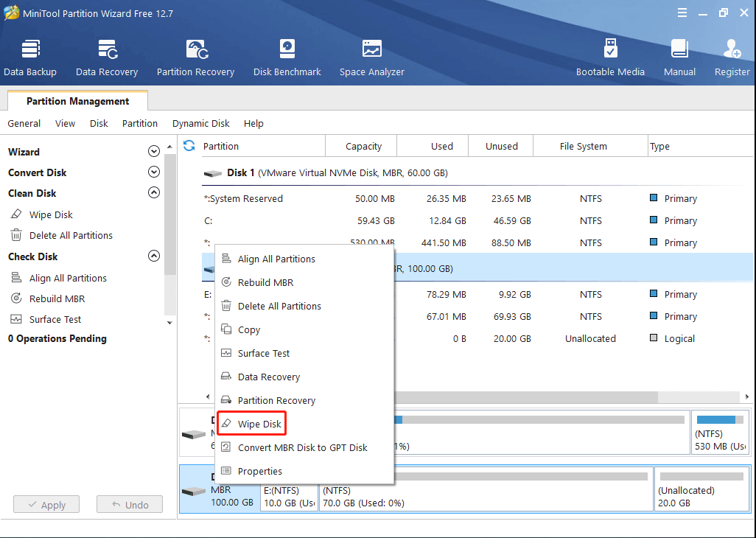The height and width of the screenshot is (538, 756).
Task: Open the Disk menu
Action: [x=99, y=123]
